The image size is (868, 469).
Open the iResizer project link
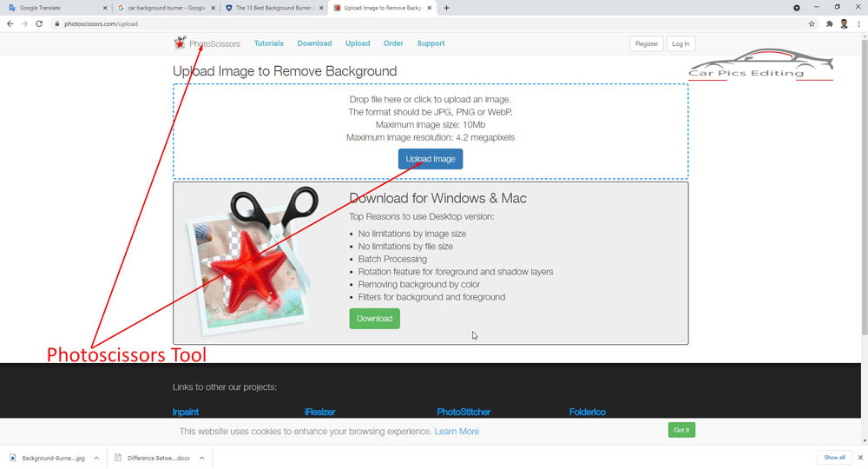[320, 412]
